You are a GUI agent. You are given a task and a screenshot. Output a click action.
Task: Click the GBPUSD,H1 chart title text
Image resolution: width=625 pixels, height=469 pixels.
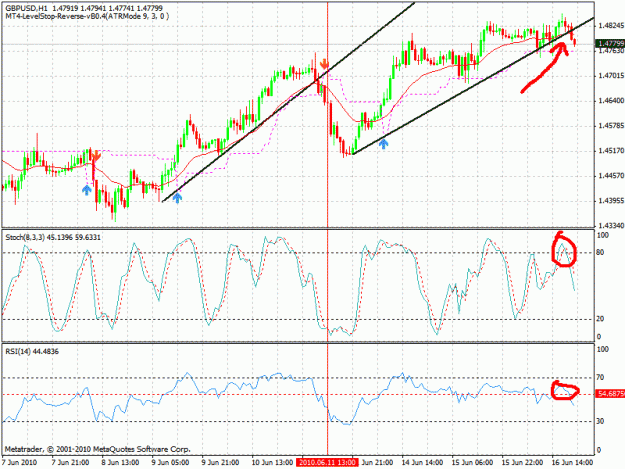pyautogui.click(x=27, y=8)
